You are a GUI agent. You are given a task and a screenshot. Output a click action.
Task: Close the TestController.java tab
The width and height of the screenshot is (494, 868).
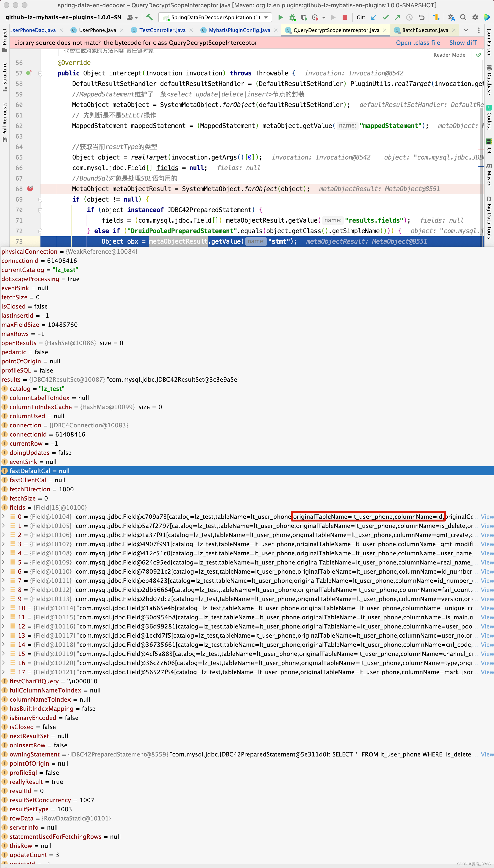[191, 30]
